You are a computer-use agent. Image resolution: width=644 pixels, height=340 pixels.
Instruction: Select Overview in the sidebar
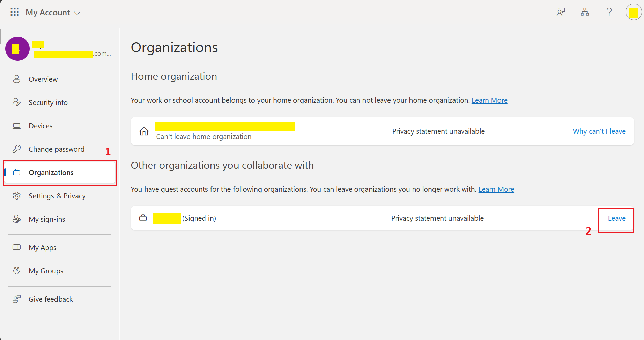(x=43, y=79)
